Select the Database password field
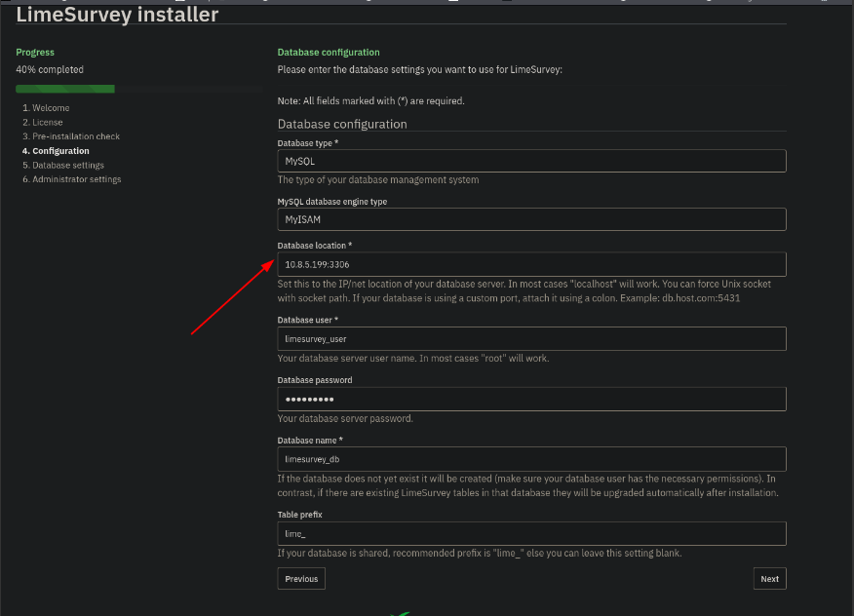Image resolution: width=854 pixels, height=616 pixels. click(531, 400)
